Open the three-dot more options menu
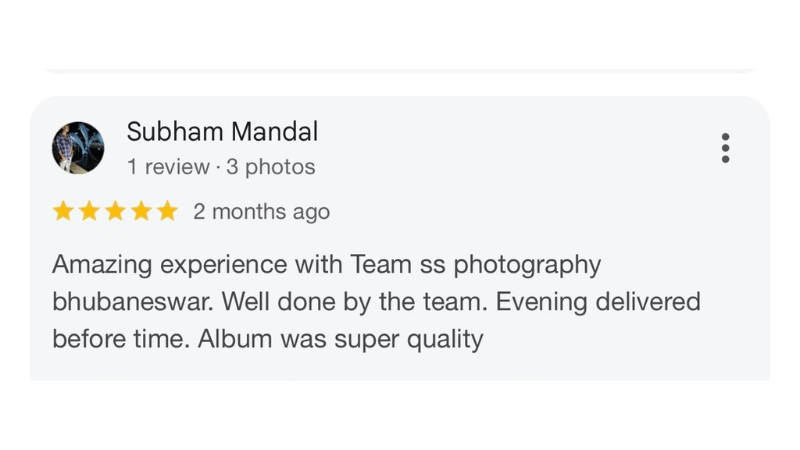The width and height of the screenshot is (800, 450). click(725, 148)
